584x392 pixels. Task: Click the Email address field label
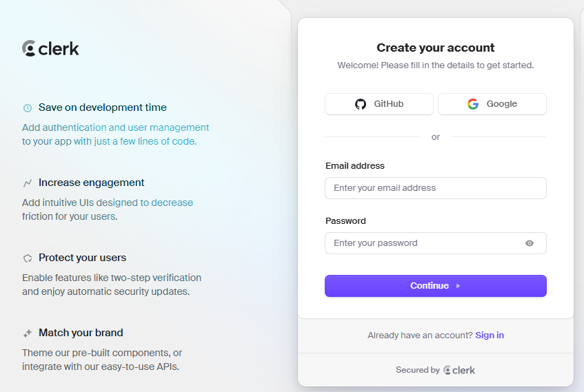click(355, 166)
